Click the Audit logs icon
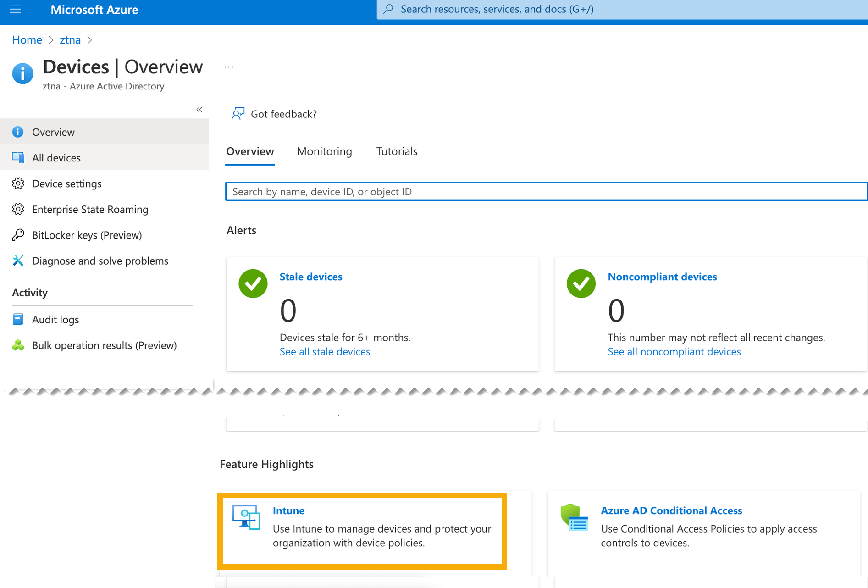Viewport: 868px width, 588px height. click(18, 319)
